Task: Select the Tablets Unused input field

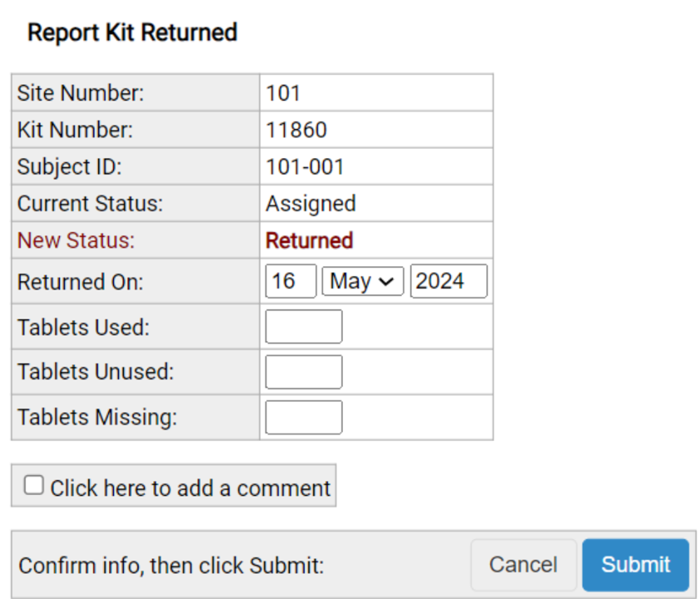Action: click(x=303, y=371)
